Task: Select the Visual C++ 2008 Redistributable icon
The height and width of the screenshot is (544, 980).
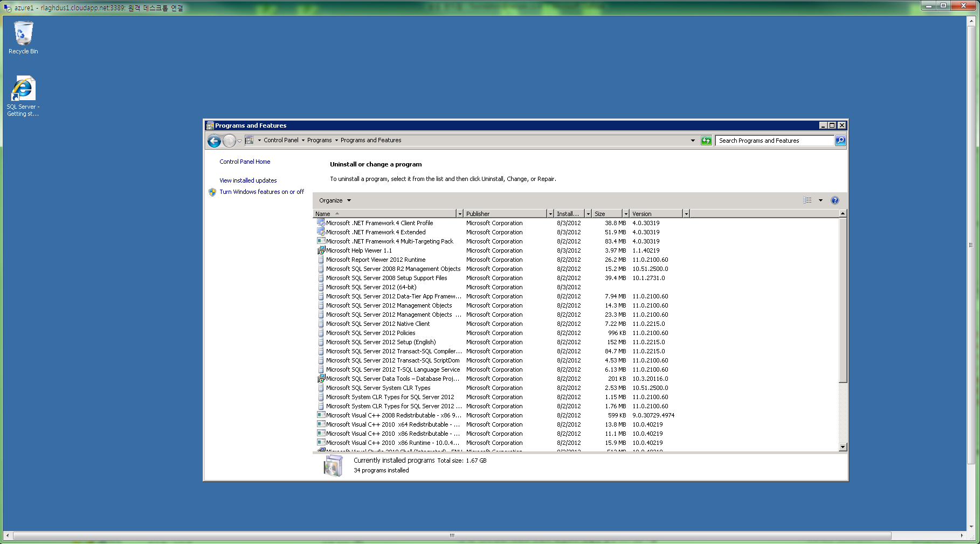Action: click(x=321, y=415)
